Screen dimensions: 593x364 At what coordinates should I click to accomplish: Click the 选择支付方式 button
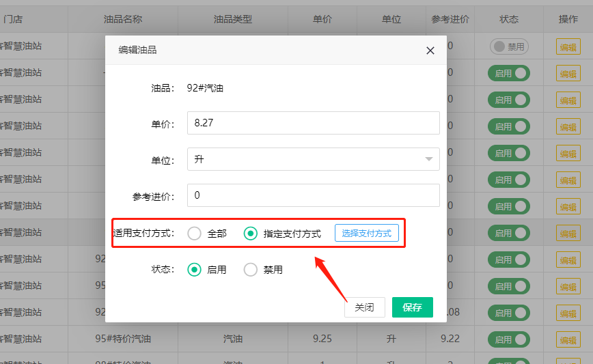(367, 234)
